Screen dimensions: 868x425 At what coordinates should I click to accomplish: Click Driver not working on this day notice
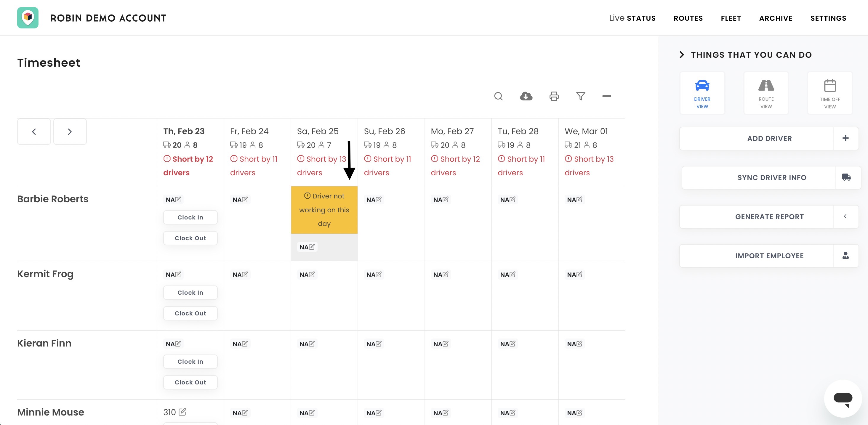pos(324,210)
